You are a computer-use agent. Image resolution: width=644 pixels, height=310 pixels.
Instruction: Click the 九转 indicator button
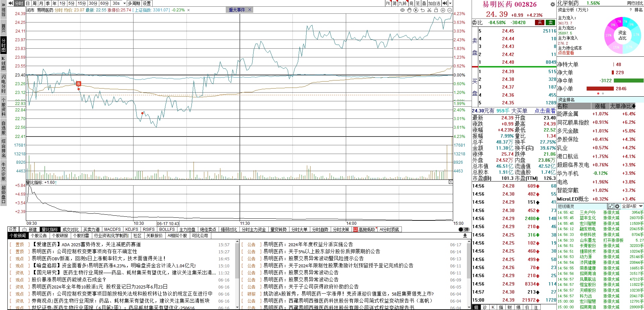coord(402,3)
